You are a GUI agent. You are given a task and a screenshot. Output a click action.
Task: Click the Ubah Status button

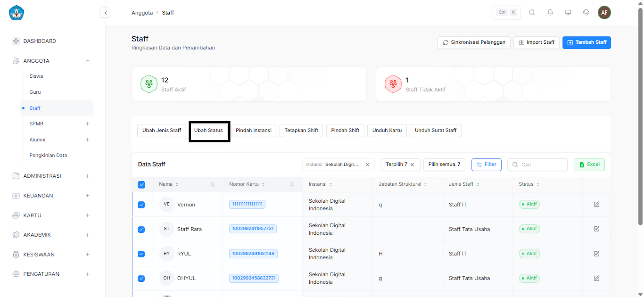(x=208, y=130)
